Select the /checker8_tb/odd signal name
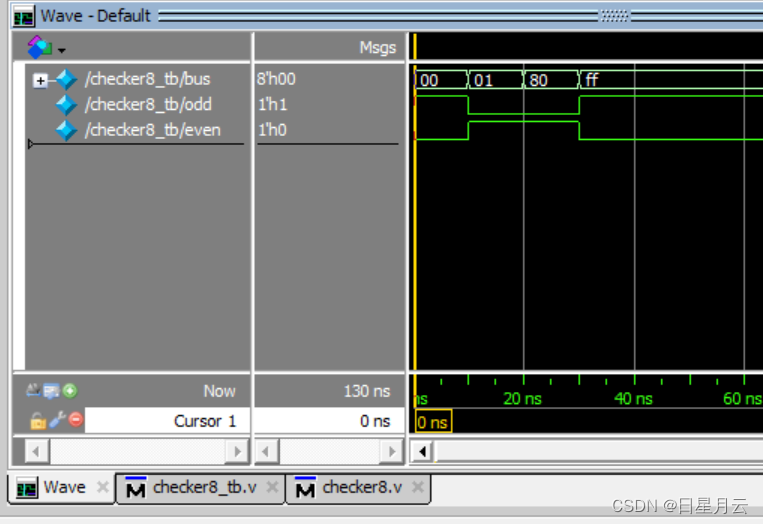The width and height of the screenshot is (763, 524). pyautogui.click(x=148, y=104)
